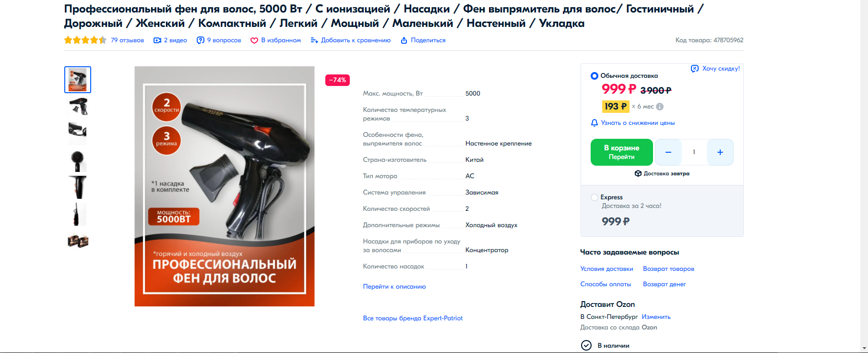Open all Expert-Patriot brand products link
Screen dimensions: 868x353
413,318
